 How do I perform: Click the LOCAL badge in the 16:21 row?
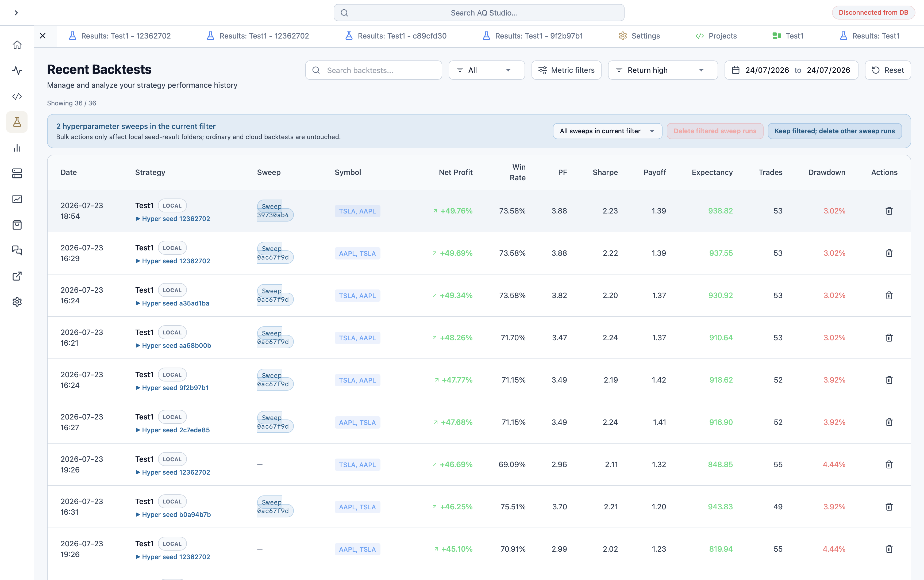pyautogui.click(x=172, y=333)
